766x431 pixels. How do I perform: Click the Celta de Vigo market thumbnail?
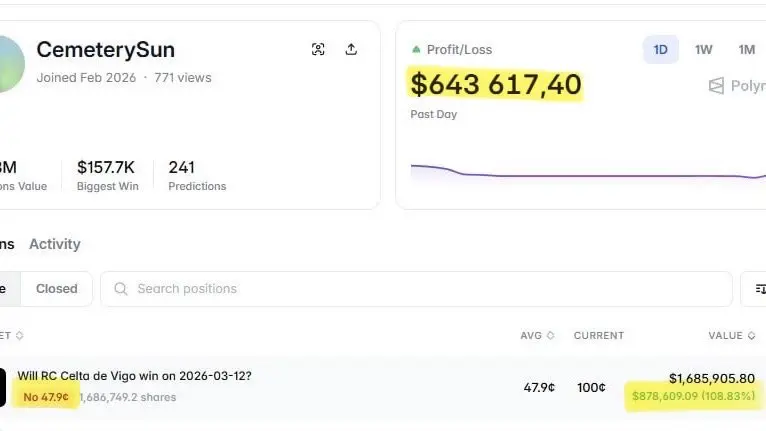[2, 387]
